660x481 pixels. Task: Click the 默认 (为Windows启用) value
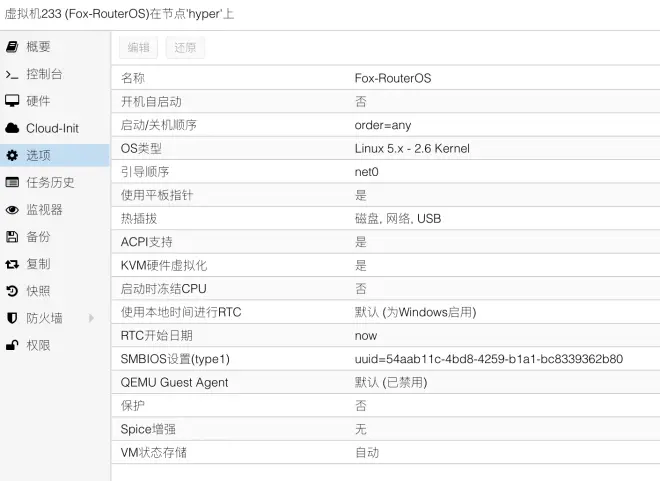[415, 312]
